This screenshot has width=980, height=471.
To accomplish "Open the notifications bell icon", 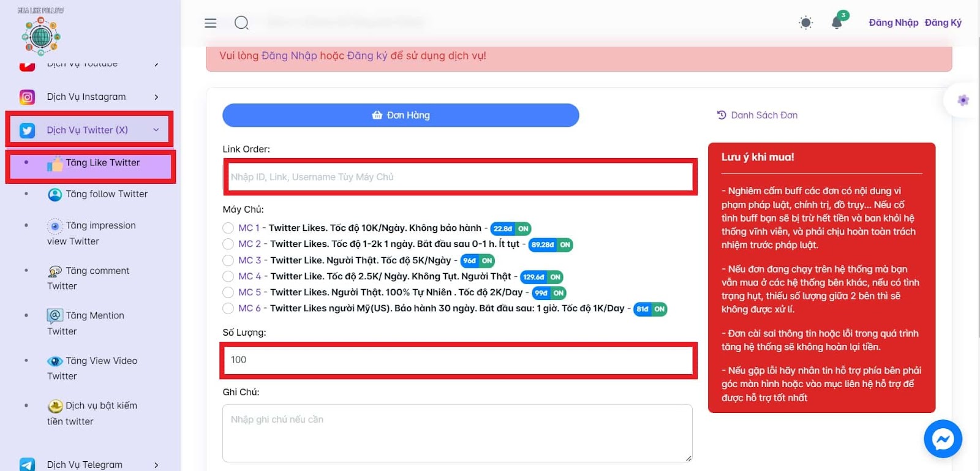I will coord(837,23).
